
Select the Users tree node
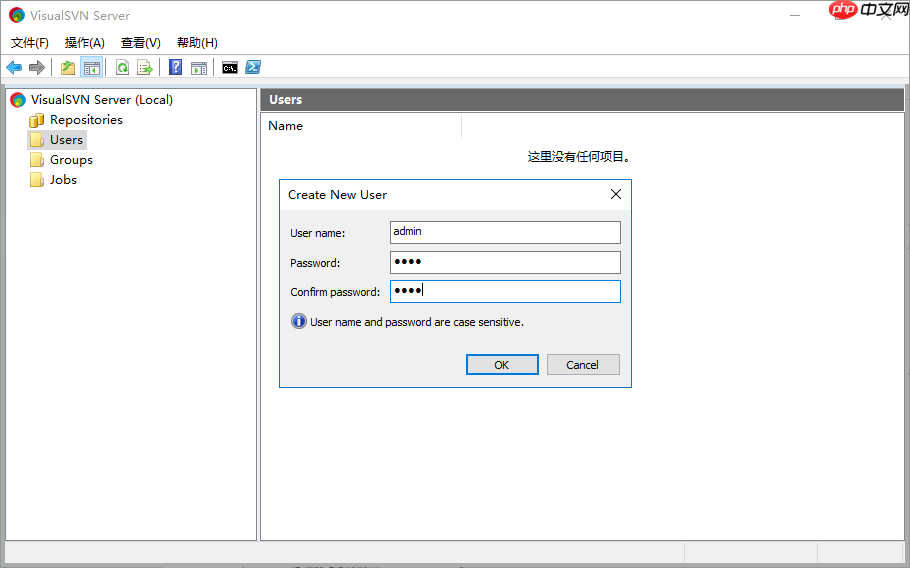[66, 140]
